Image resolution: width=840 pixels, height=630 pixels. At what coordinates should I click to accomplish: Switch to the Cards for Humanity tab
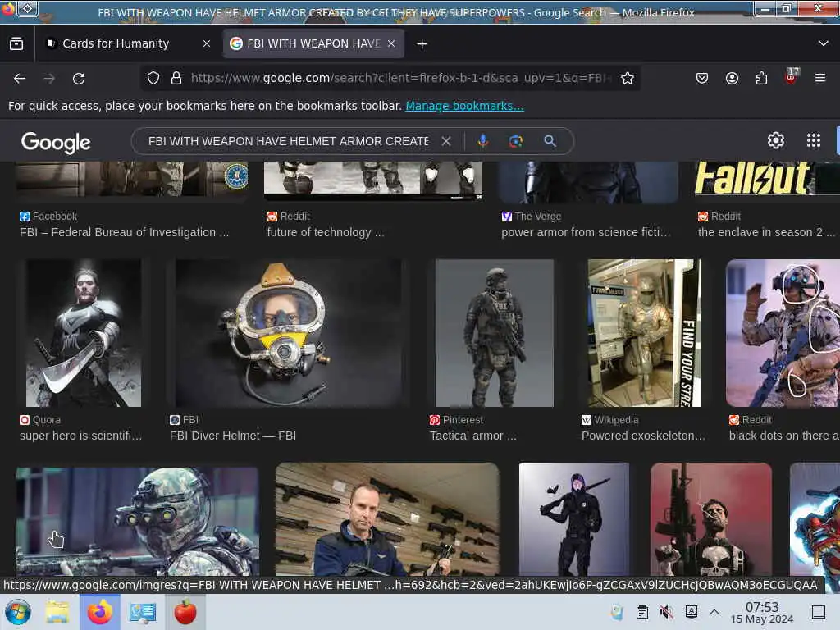[x=116, y=43]
